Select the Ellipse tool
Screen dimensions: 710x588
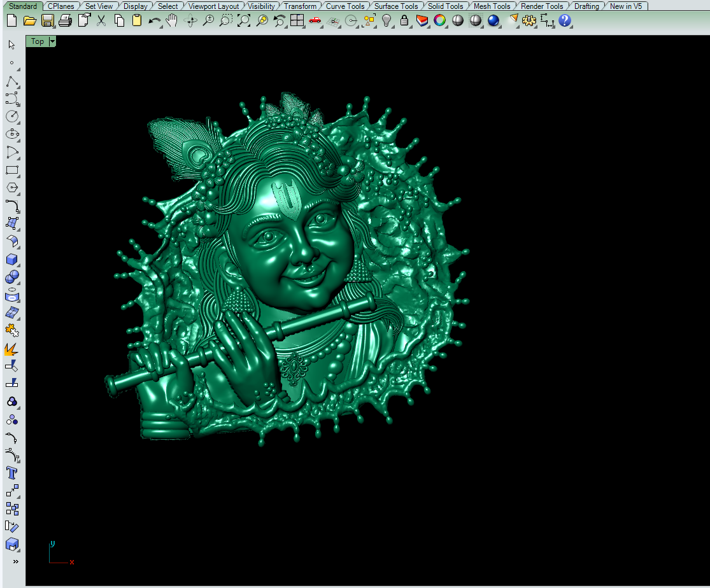point(12,134)
